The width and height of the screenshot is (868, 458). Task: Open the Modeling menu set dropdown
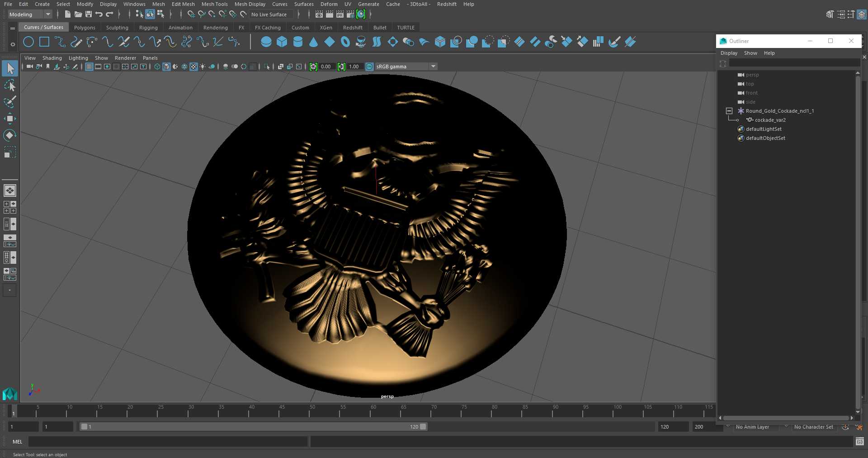point(30,14)
